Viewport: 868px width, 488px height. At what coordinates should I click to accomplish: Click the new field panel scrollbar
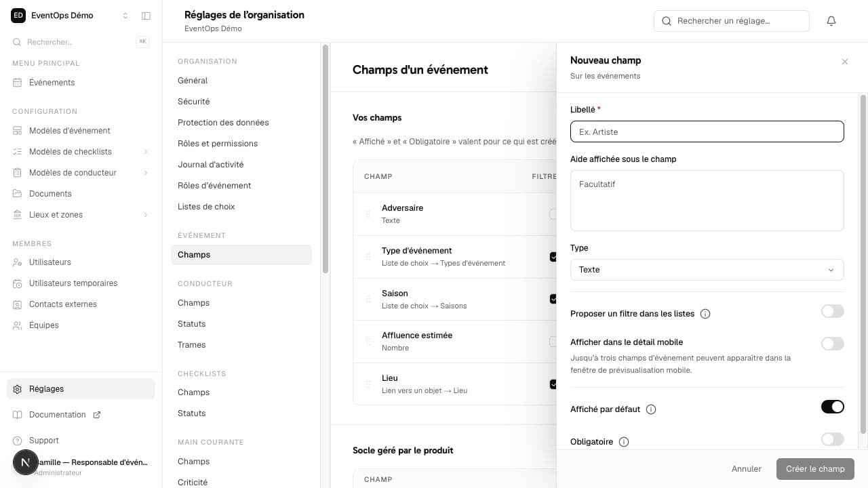[x=863, y=264]
